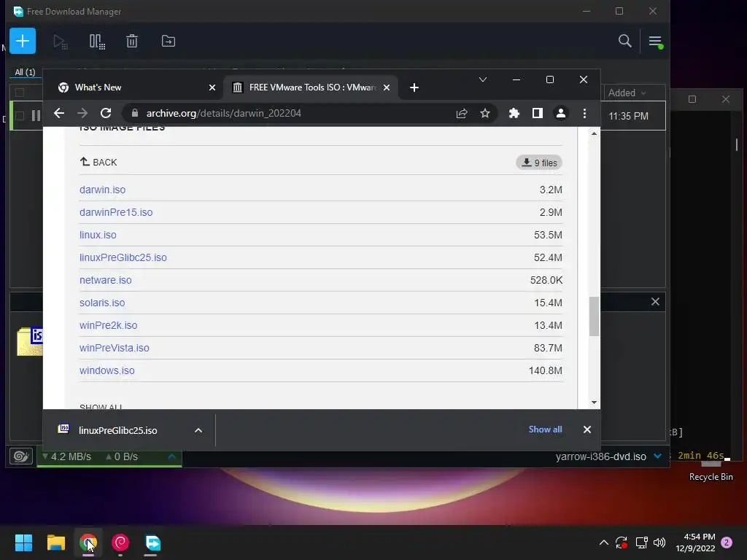This screenshot has height=560, width=747.
Task: Pause all downloads in Free Download Manager
Action: point(97,42)
